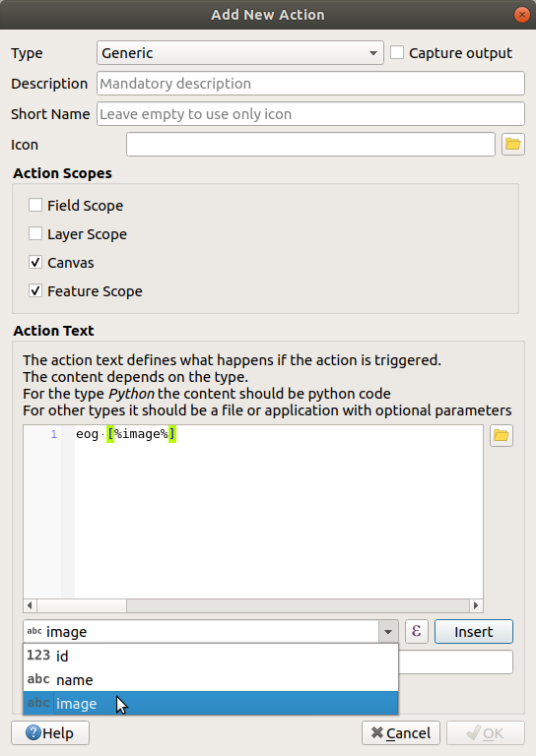This screenshot has height=756, width=536.
Task: Choose the highlighted image field entry
Action: click(211, 704)
